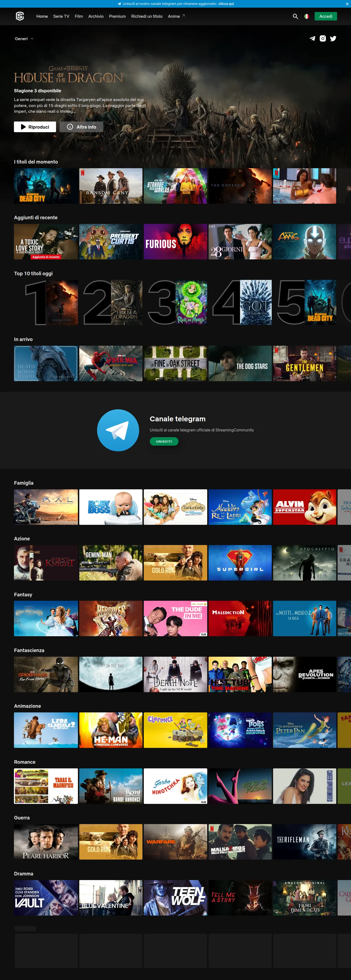
Task: Open the Pearl Harbor thumbnail
Action: tap(46, 842)
